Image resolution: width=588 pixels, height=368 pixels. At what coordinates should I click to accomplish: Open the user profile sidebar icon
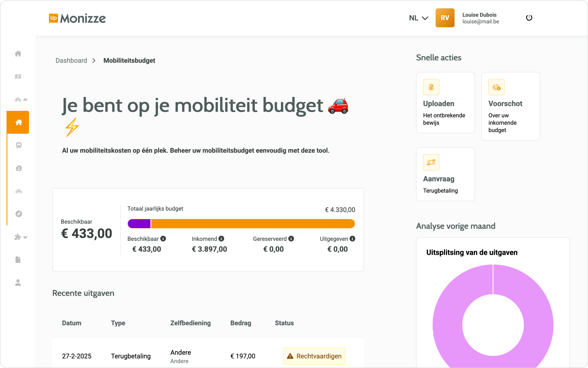point(18,283)
